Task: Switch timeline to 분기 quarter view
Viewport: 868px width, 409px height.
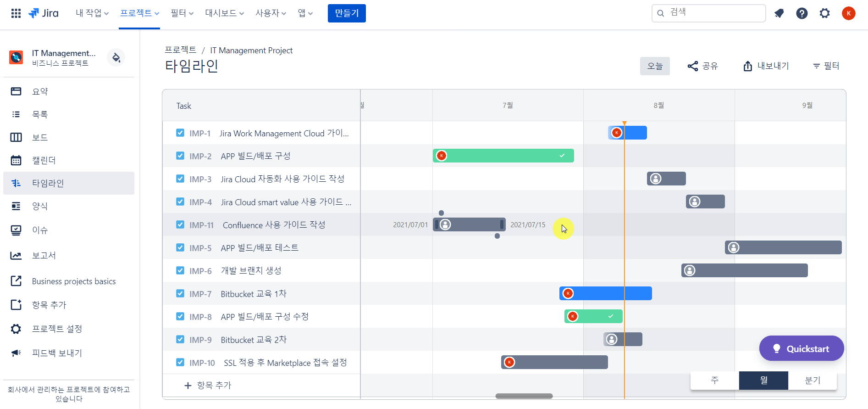Action: (x=813, y=380)
